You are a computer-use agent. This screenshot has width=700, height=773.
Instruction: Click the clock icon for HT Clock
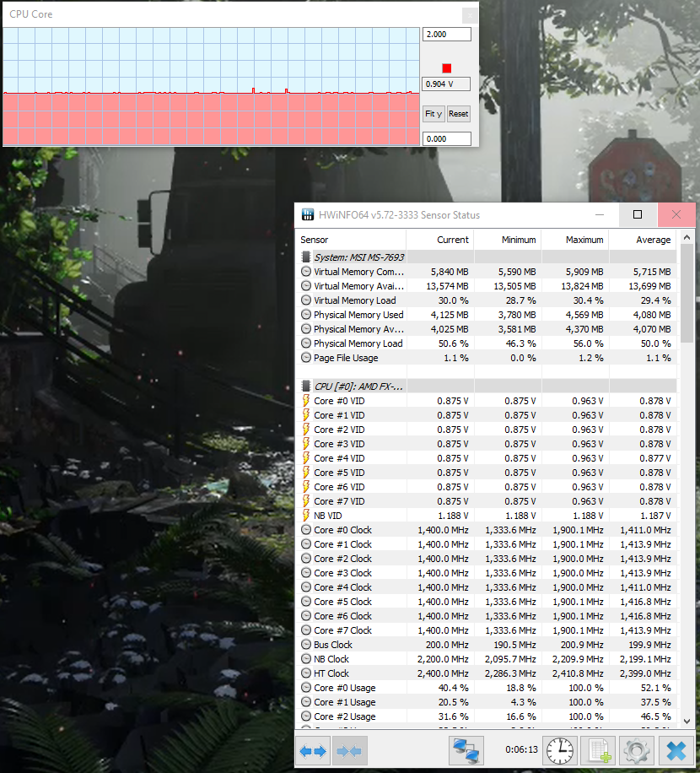pyautogui.click(x=306, y=673)
